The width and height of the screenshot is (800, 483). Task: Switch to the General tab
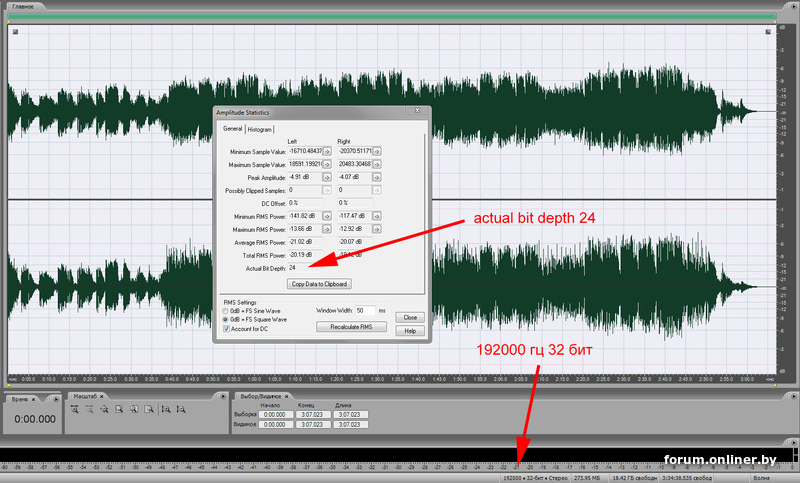pos(232,129)
